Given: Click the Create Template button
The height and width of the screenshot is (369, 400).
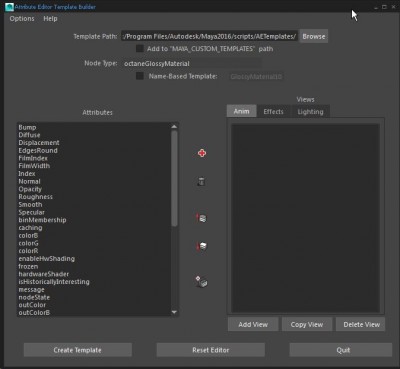Looking at the screenshot, I should tap(78, 350).
